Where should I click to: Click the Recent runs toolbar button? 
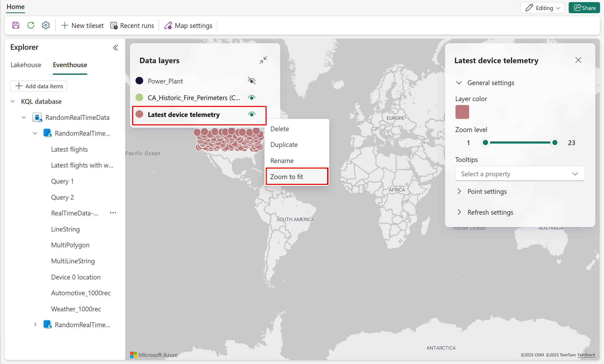coord(132,26)
